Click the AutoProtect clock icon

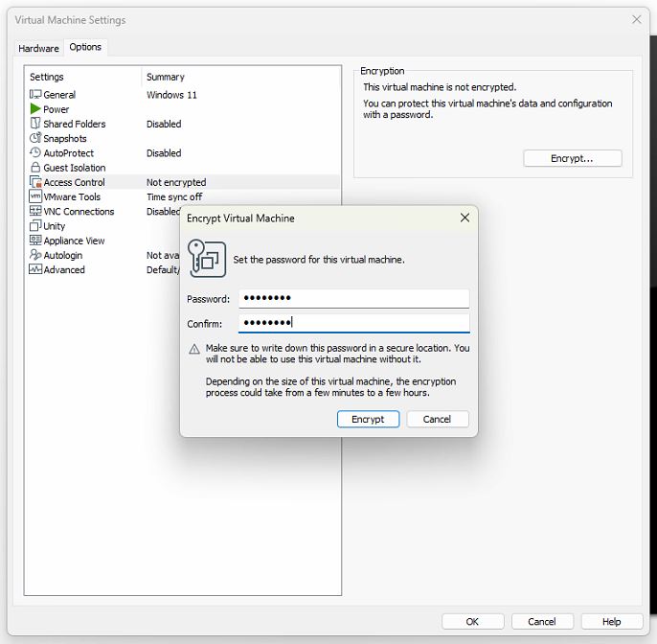click(35, 153)
